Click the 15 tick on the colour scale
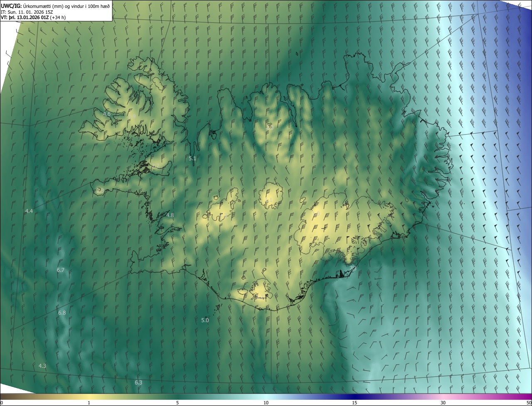Screen dimensions: 532x406 355,403
